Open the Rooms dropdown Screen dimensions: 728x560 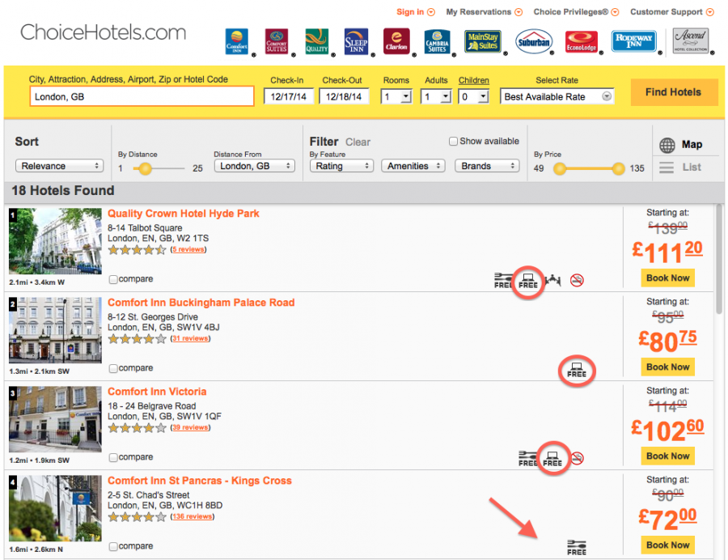coord(396,97)
